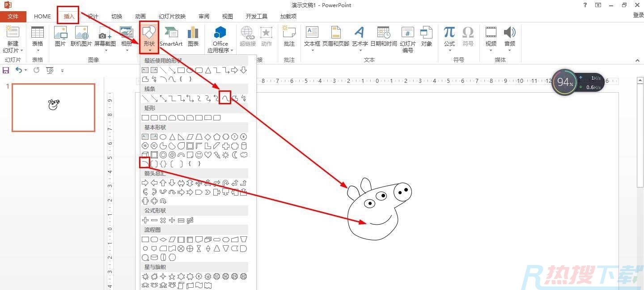The height and width of the screenshot is (290, 644).
Task: Select the moon shape in 基本形状
Action: [x=235, y=155]
